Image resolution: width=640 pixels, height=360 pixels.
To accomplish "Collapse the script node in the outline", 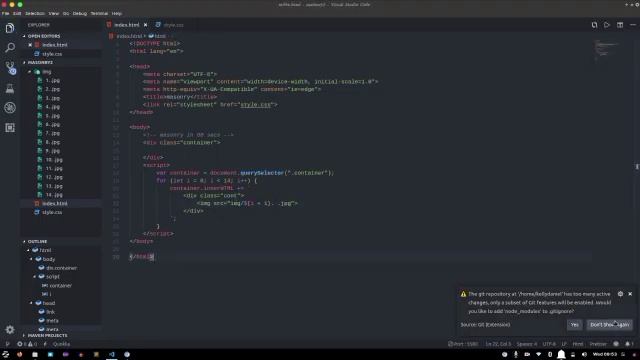I will pyautogui.click(x=35, y=277).
